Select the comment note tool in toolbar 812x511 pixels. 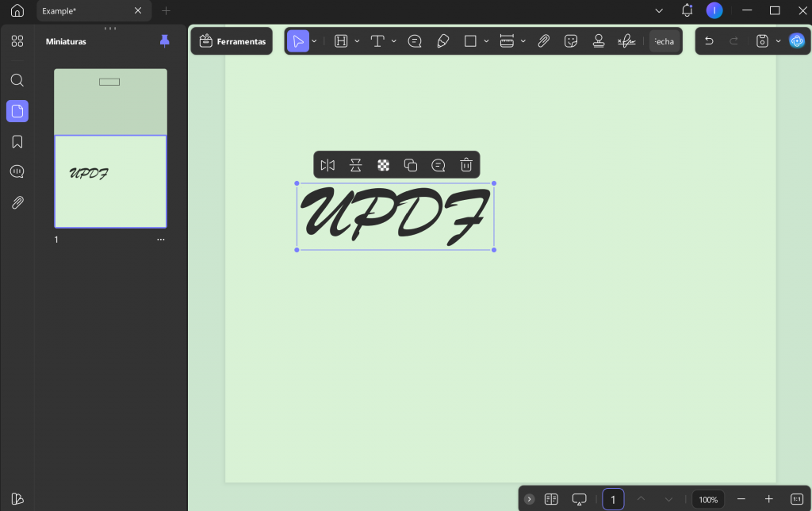(x=415, y=41)
